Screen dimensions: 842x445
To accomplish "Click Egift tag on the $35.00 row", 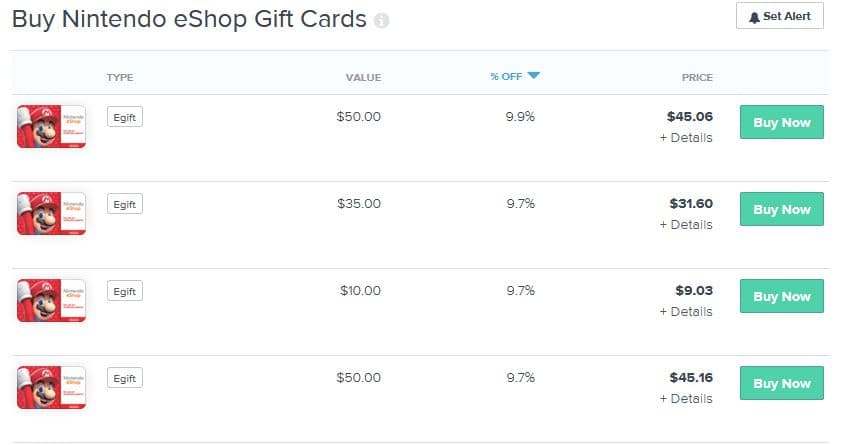I will (x=125, y=204).
